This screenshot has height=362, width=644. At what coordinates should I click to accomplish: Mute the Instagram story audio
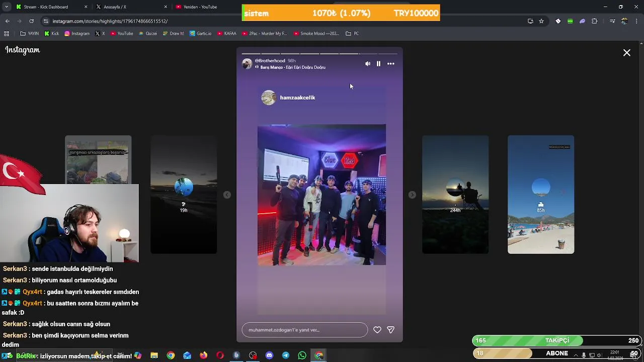pos(368,64)
